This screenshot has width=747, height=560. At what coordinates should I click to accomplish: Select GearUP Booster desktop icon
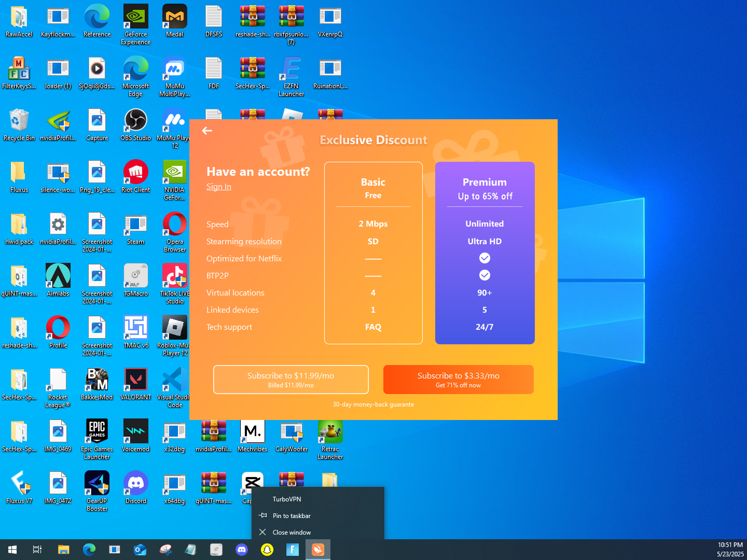pos(97,492)
